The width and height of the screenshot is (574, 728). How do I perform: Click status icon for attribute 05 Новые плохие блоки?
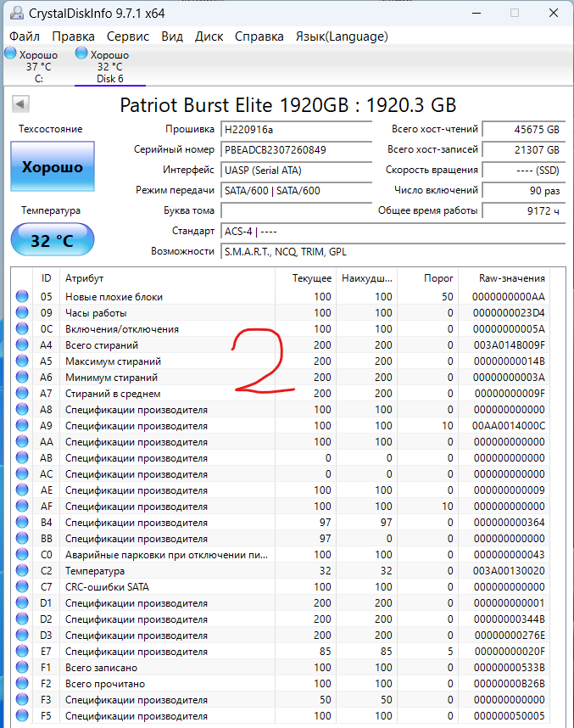(22, 296)
